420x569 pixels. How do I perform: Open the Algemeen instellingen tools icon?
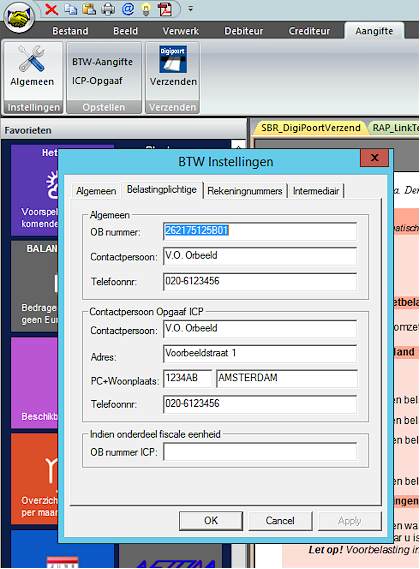[32, 59]
